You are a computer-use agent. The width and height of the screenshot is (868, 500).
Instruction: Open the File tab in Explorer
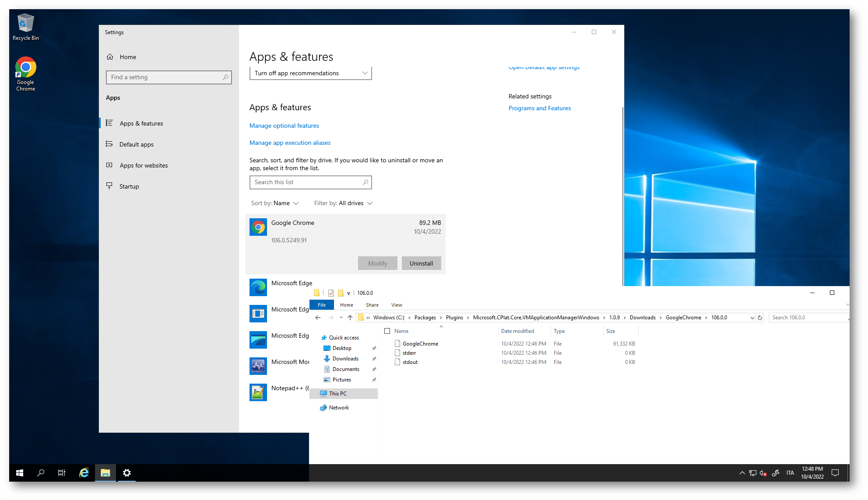click(x=322, y=305)
